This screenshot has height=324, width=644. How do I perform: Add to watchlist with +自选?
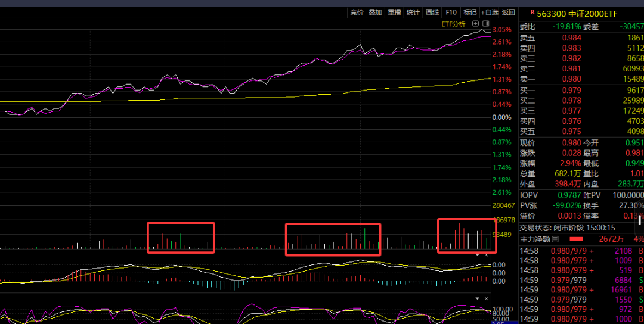coord(490,13)
